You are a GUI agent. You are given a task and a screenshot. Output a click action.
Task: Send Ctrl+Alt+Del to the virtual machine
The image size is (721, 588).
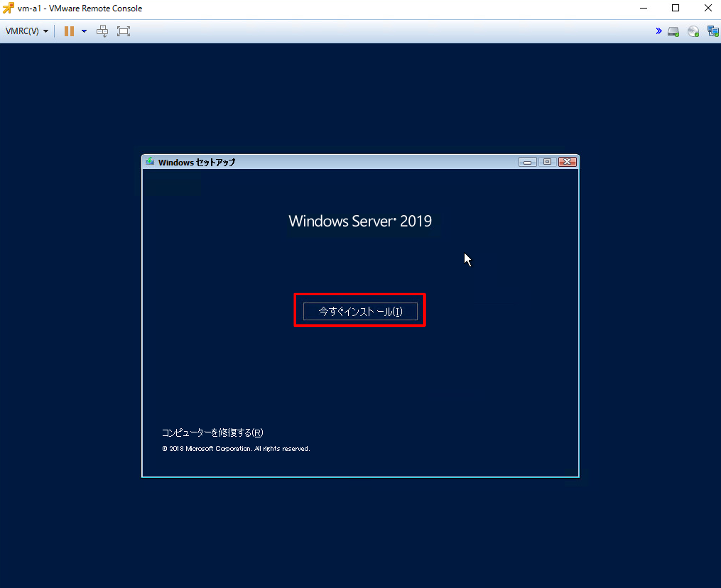[102, 31]
